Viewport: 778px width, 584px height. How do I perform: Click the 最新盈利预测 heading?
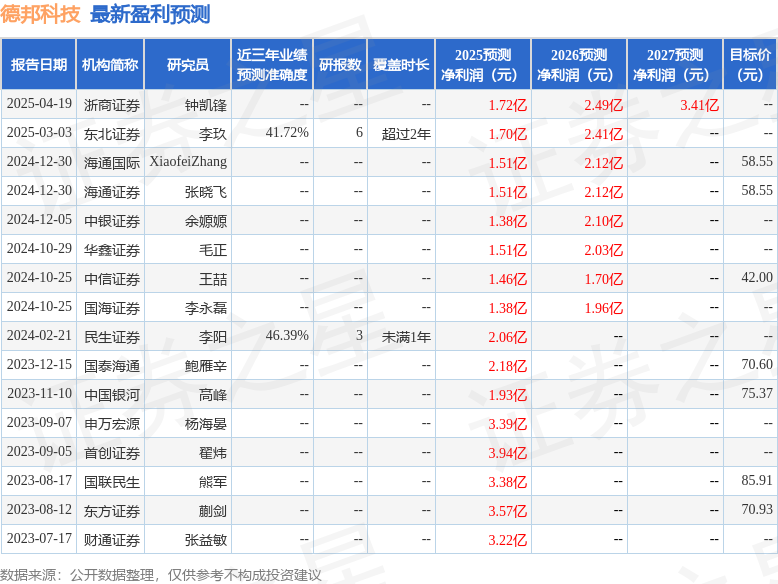coord(150,14)
